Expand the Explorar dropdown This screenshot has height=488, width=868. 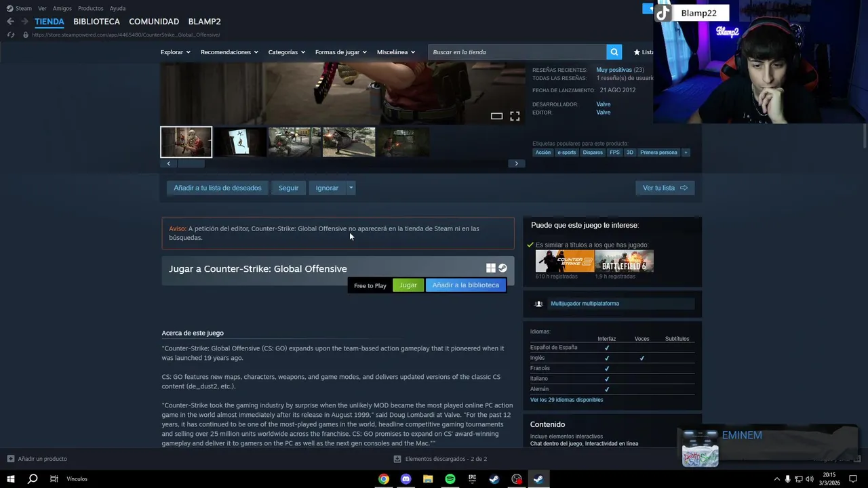click(175, 52)
